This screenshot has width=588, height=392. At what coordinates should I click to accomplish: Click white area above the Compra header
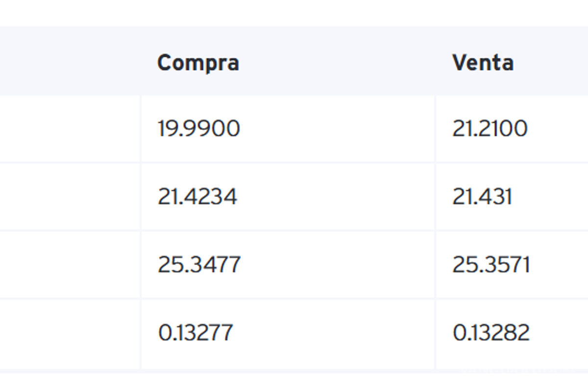(198, 12)
